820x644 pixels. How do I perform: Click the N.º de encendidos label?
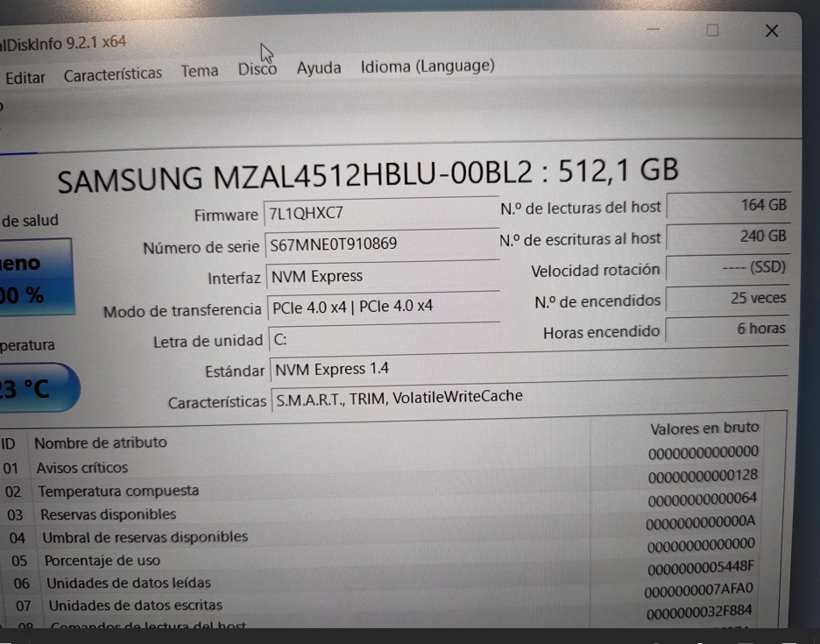(x=597, y=302)
